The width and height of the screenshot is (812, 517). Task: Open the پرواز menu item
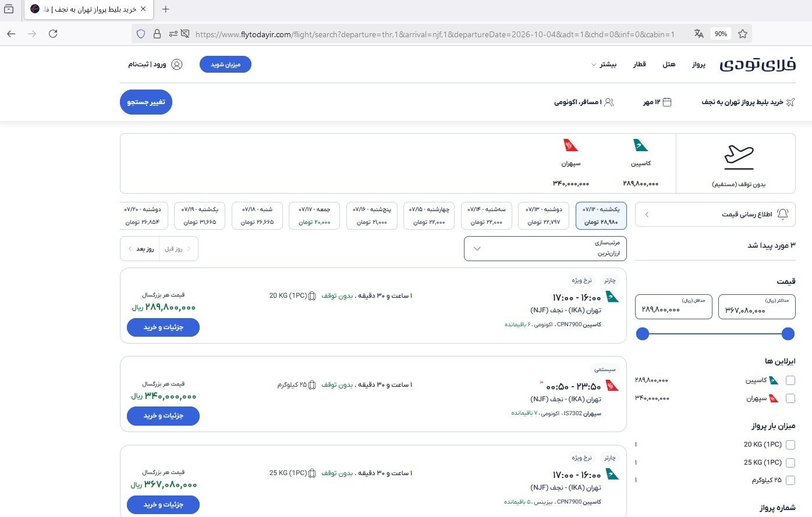coord(698,65)
